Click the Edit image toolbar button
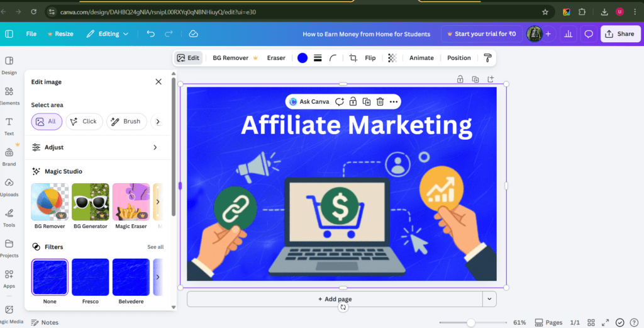The height and width of the screenshot is (328, 644). pyautogui.click(x=188, y=58)
